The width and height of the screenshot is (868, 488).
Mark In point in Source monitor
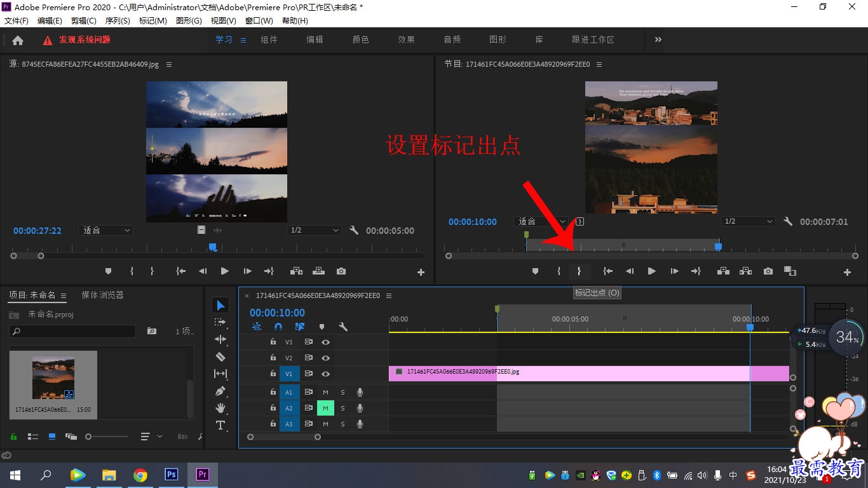click(x=132, y=271)
